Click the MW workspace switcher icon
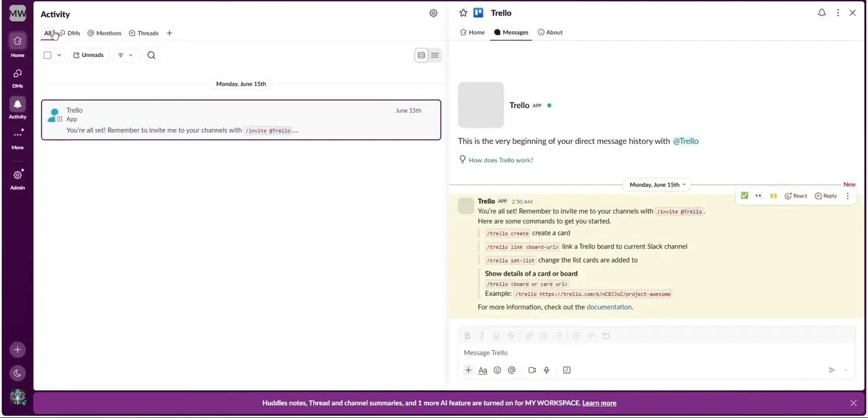Viewport: 868px width, 418px height. (x=18, y=13)
